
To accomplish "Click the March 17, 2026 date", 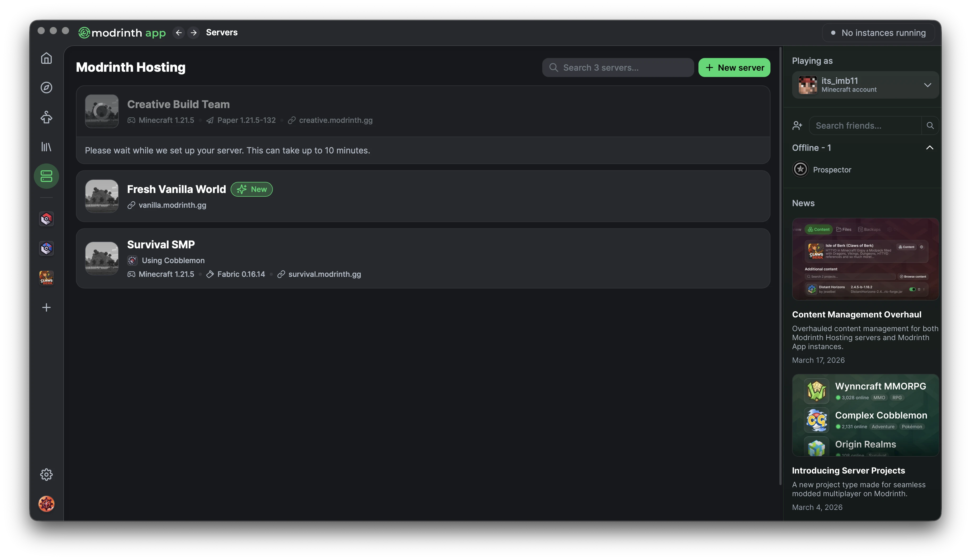I will click(x=818, y=360).
